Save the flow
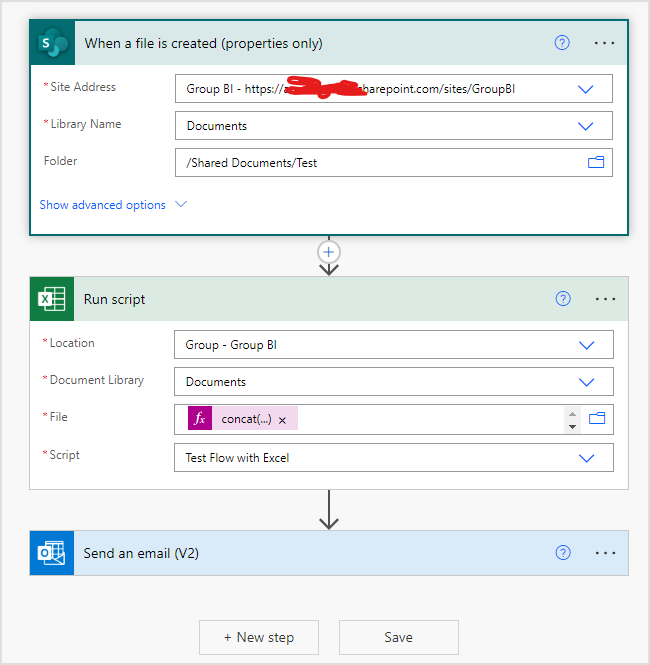 pos(399,637)
